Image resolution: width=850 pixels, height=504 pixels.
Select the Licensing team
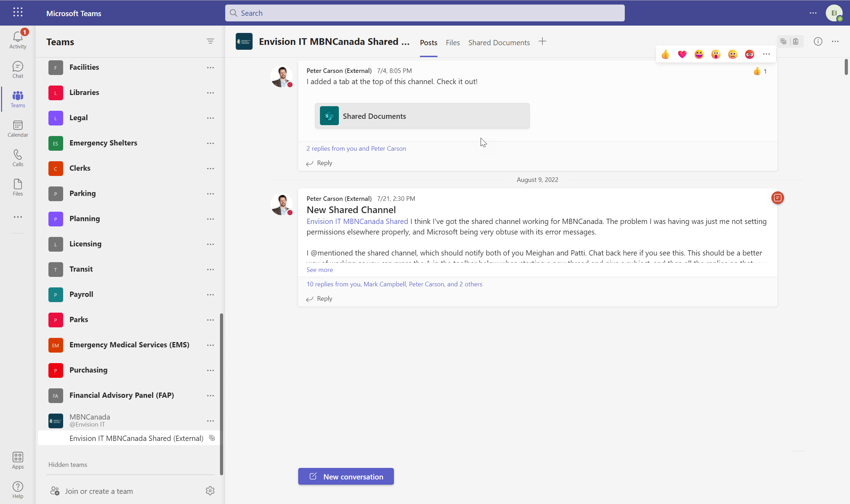[128, 244]
